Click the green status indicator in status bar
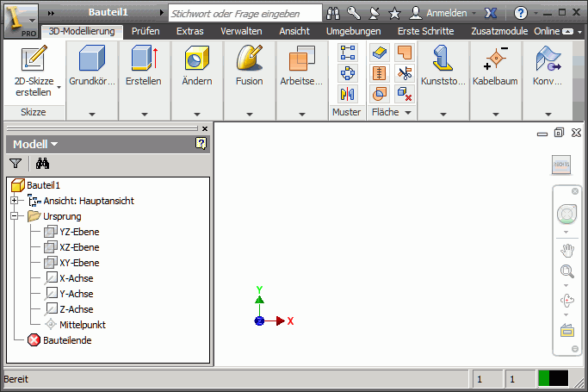 [x=543, y=379]
